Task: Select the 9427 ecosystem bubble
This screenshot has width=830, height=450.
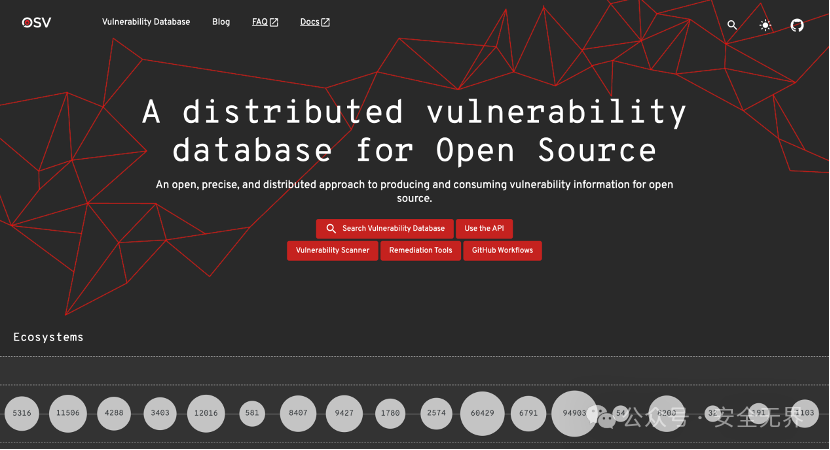Action: click(x=344, y=413)
